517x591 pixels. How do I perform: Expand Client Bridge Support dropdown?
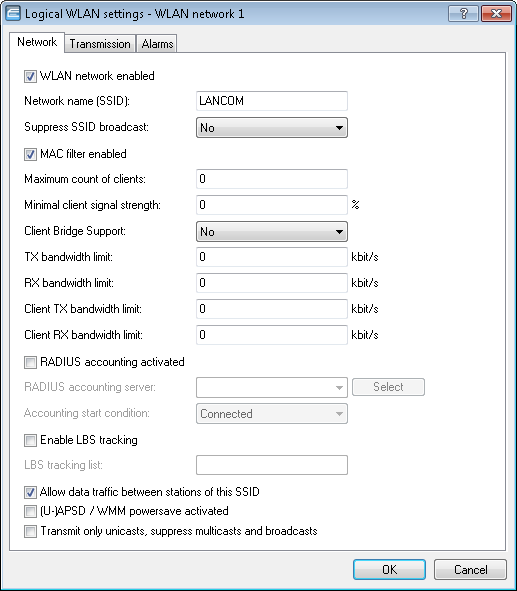click(272, 231)
